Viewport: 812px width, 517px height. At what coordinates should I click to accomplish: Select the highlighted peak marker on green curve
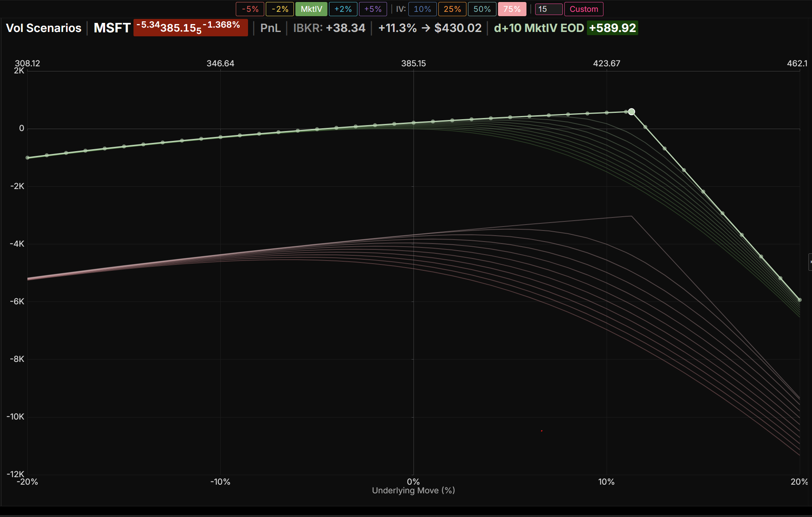coord(632,112)
